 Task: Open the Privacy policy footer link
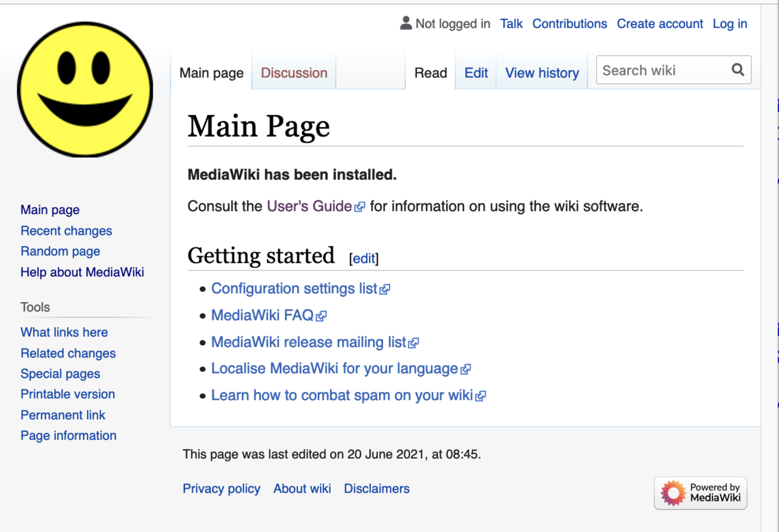point(221,489)
